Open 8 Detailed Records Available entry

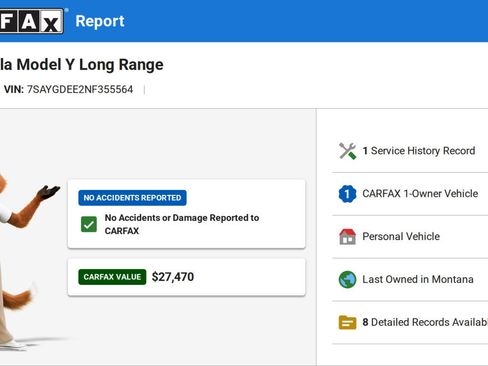[410, 322]
